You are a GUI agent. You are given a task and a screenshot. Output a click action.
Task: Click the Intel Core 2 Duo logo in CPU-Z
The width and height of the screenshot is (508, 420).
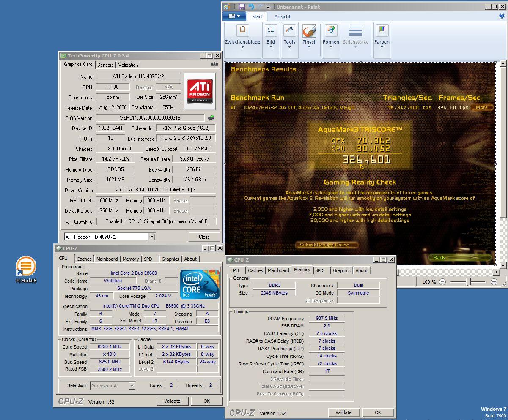point(200,284)
